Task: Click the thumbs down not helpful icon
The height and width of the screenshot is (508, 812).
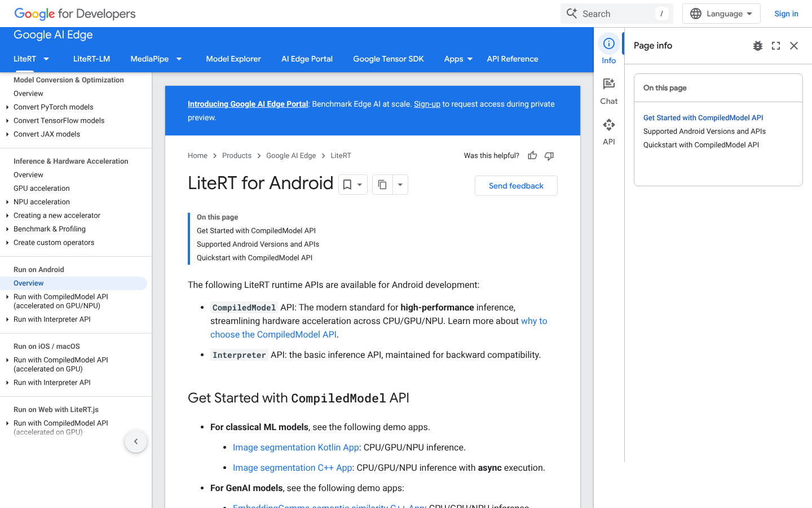Action: [549, 156]
